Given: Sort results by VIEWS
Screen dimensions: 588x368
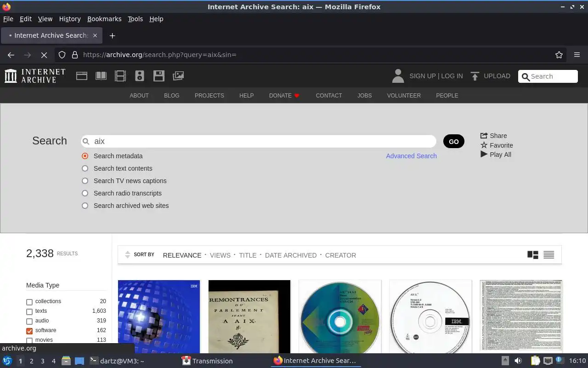Looking at the screenshot, I should pos(220,255).
